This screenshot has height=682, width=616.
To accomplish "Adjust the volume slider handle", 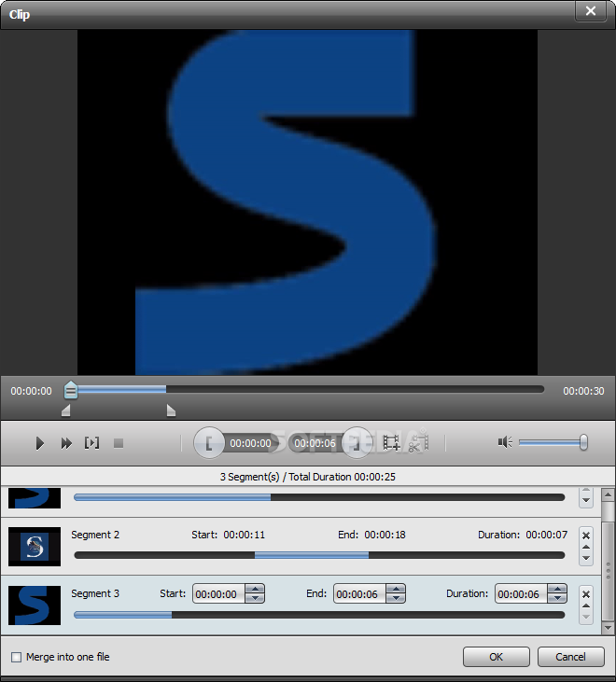I will [584, 442].
